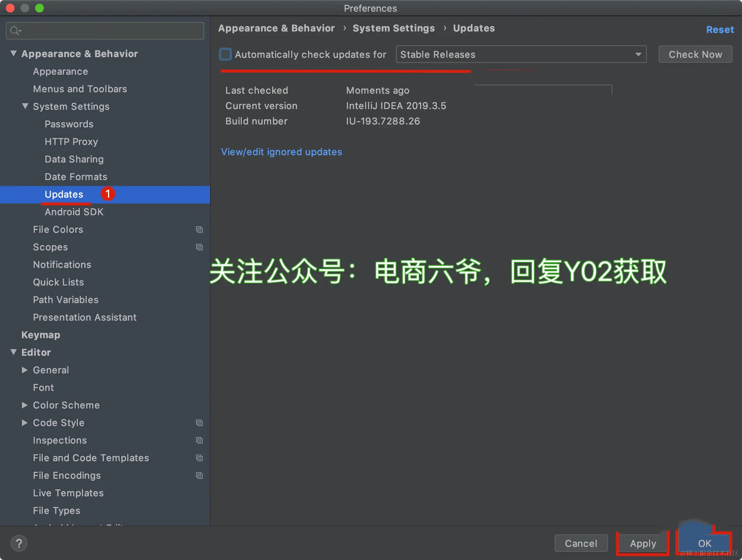This screenshot has height=560, width=742.
Task: Open the Stable Releases dropdown
Action: click(521, 55)
